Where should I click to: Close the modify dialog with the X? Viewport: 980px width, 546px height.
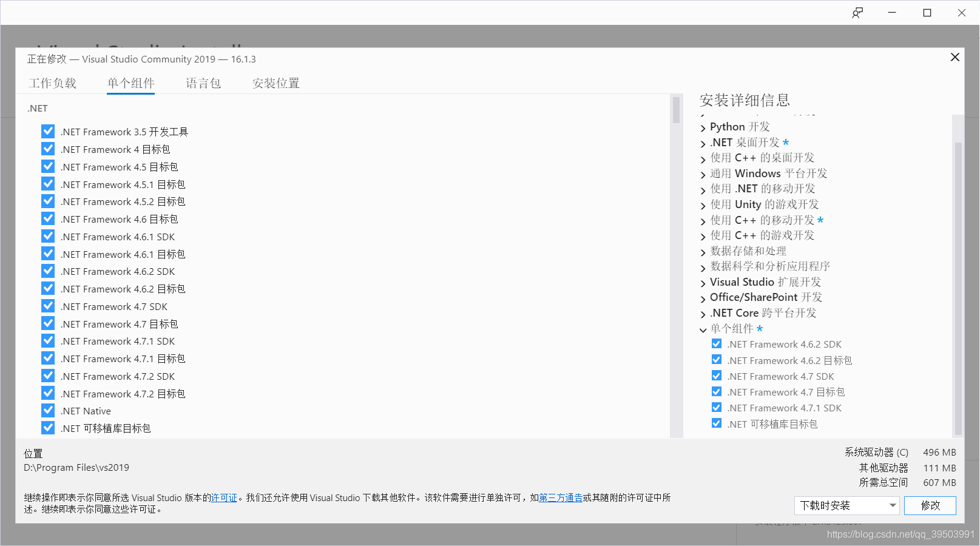(x=955, y=57)
